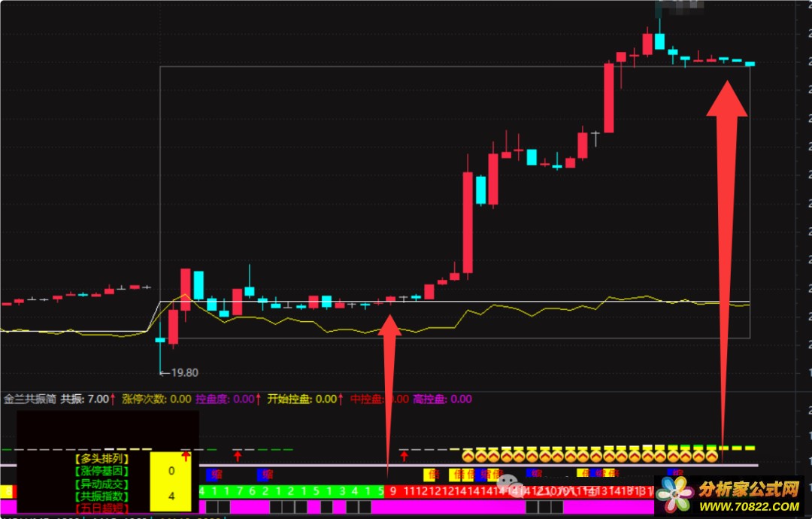Click the 涨停次数: 0.00 readout
Viewport: 812px width, 519px height.
[156, 399]
